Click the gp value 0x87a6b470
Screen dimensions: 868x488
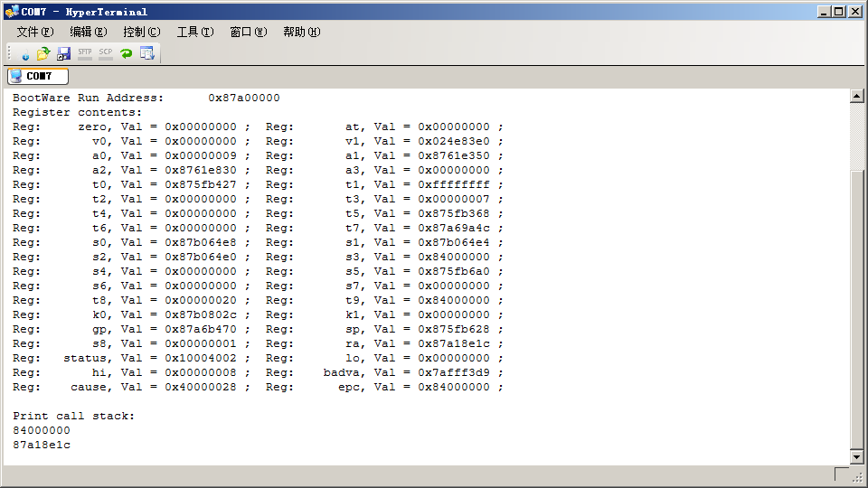click(201, 329)
